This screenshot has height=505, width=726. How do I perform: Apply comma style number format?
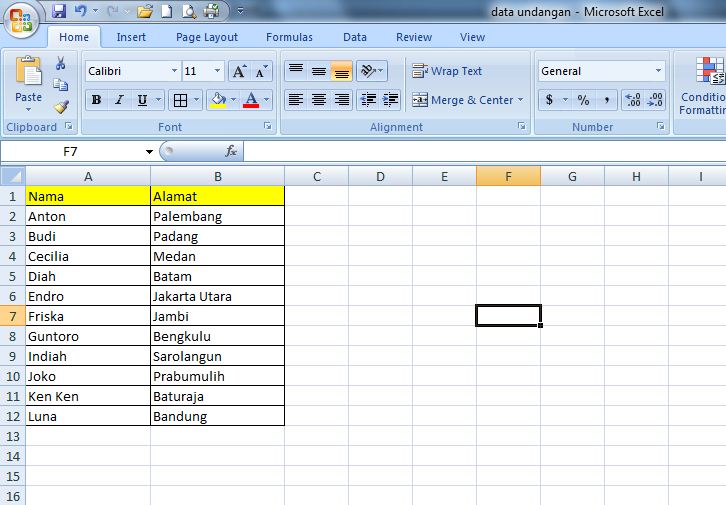(x=606, y=100)
